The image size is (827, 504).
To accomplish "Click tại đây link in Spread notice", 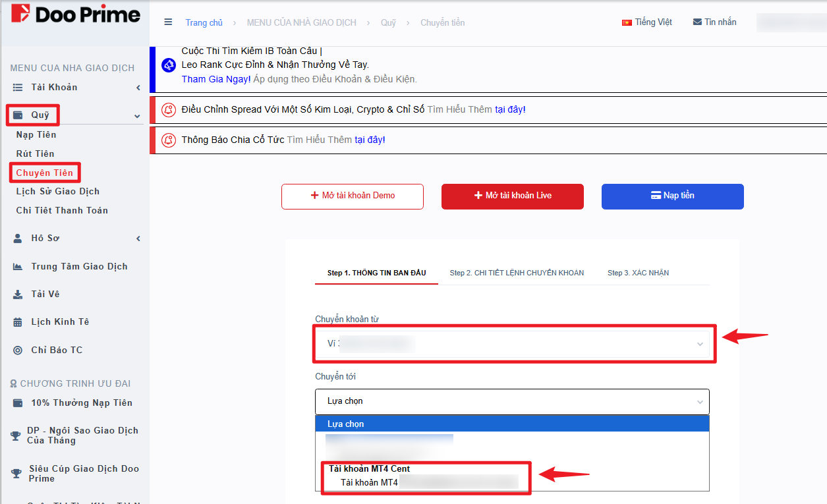I will point(510,109).
